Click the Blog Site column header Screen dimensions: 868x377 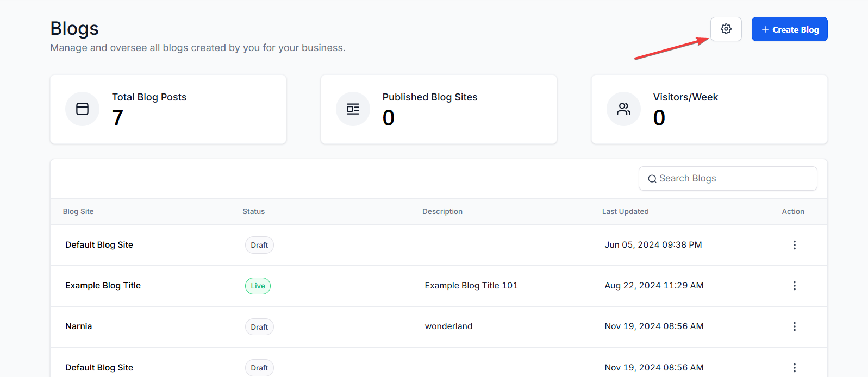coord(78,211)
